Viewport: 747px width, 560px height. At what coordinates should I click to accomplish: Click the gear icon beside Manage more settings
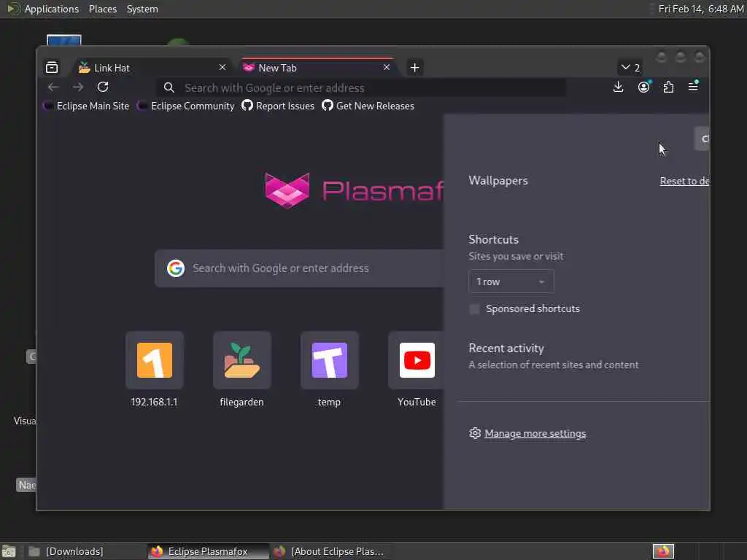(475, 433)
